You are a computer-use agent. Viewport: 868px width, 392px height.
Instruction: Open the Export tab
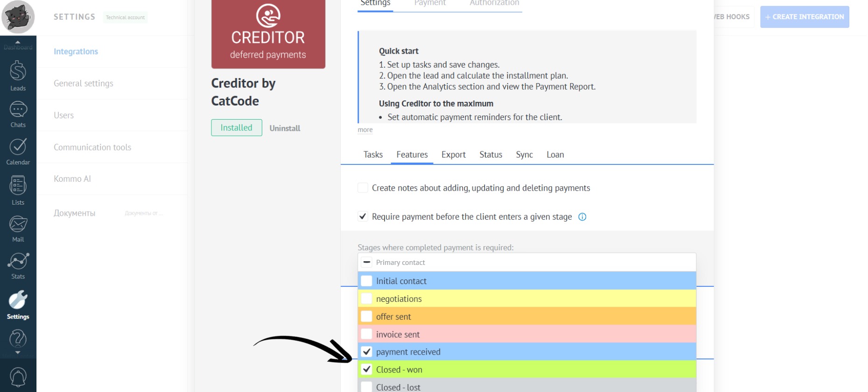(x=453, y=155)
